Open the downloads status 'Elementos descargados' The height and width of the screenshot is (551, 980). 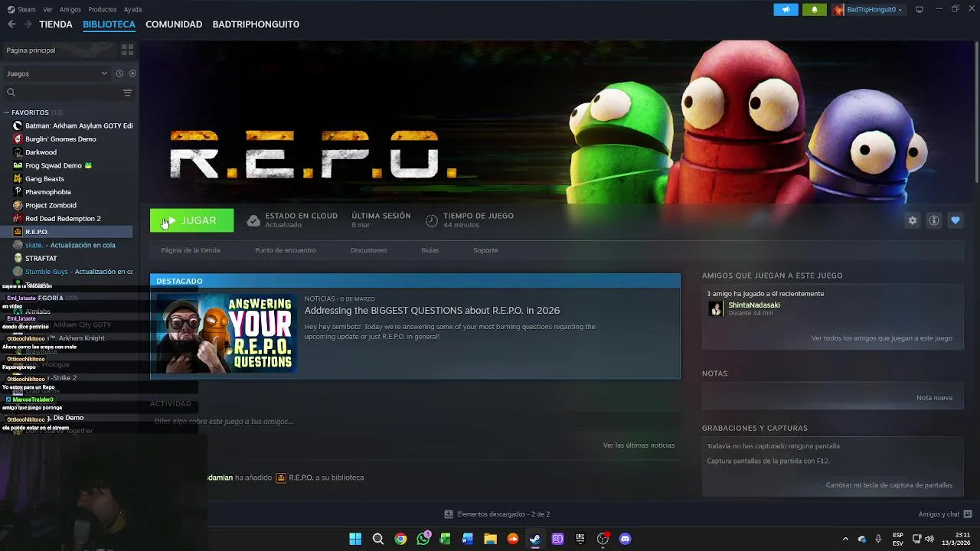coord(497,514)
